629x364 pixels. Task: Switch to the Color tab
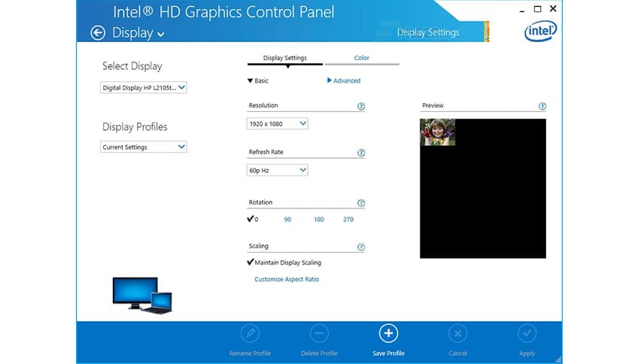361,58
